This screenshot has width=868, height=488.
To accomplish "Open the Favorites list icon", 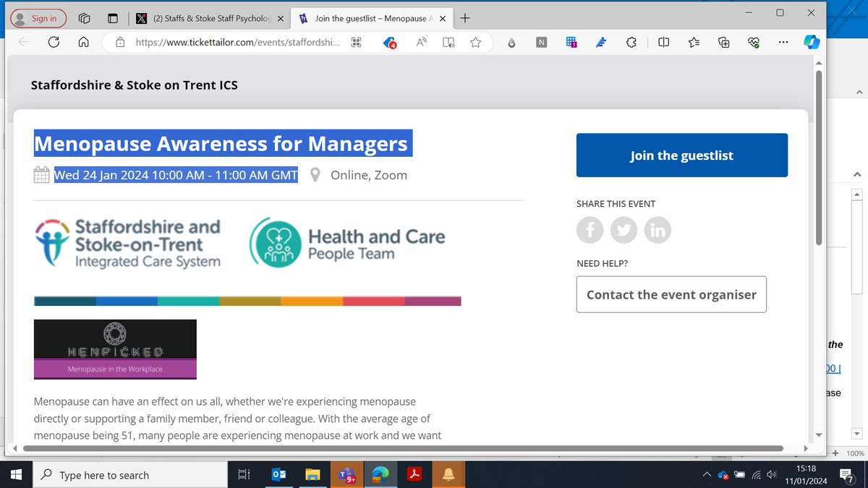I will pos(694,43).
